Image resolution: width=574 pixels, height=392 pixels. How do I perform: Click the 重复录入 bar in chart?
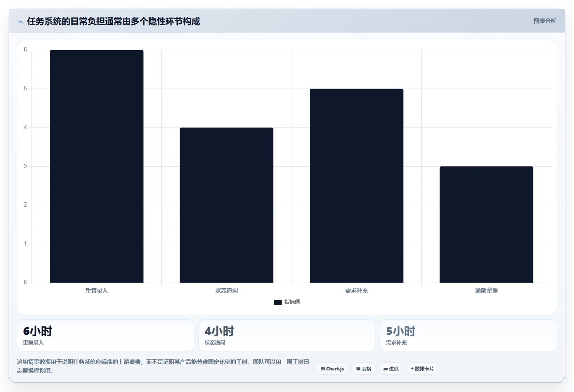pyautogui.click(x=96, y=166)
